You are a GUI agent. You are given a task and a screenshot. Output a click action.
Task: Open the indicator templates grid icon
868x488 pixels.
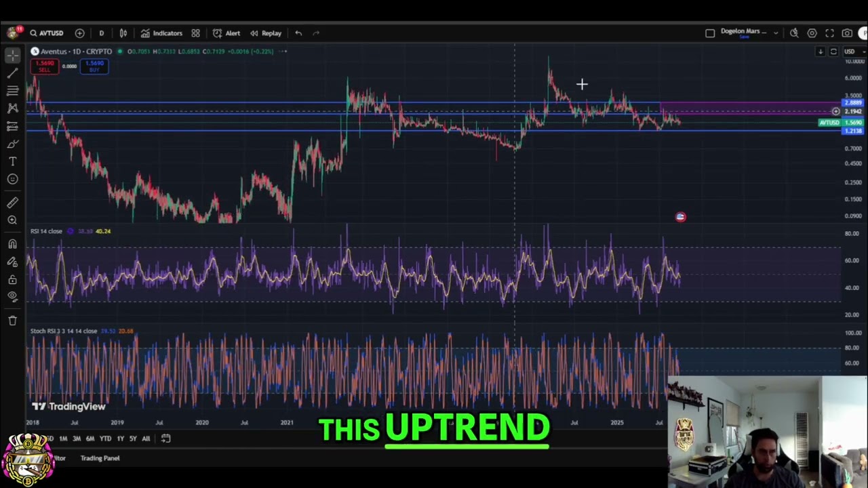(195, 33)
